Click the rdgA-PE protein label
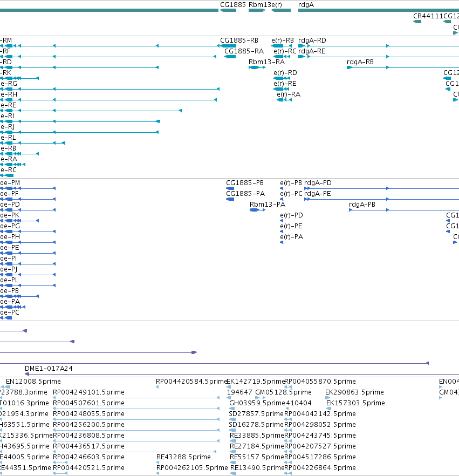The width and height of the screenshot is (459, 476). [x=317, y=194]
